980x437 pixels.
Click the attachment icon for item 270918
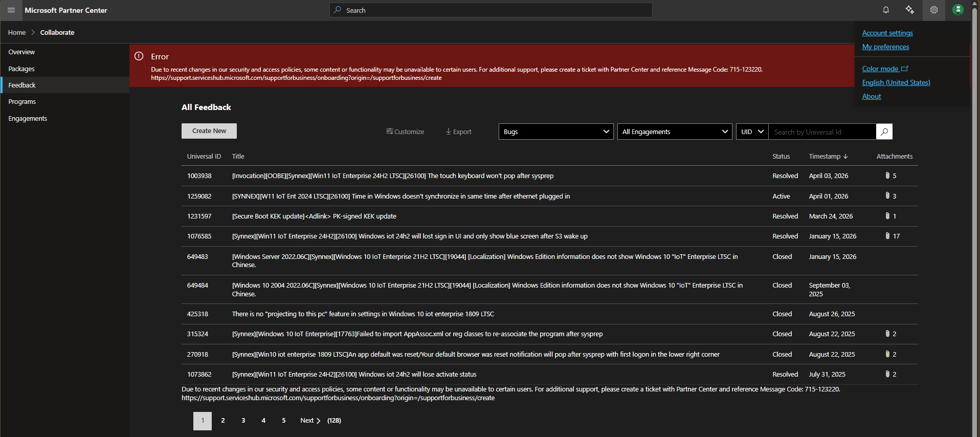tap(887, 354)
